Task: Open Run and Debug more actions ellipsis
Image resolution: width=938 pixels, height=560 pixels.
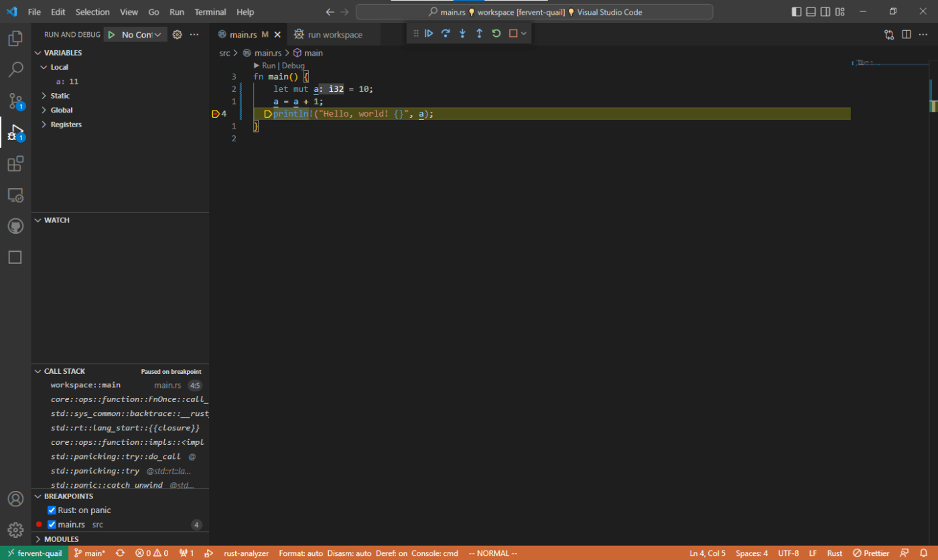Action: pos(194,35)
